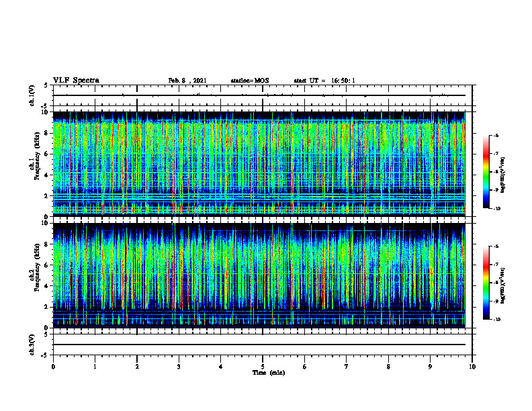Click the "station=MOS" header label
Screen dimensions: 532x411
(250, 81)
